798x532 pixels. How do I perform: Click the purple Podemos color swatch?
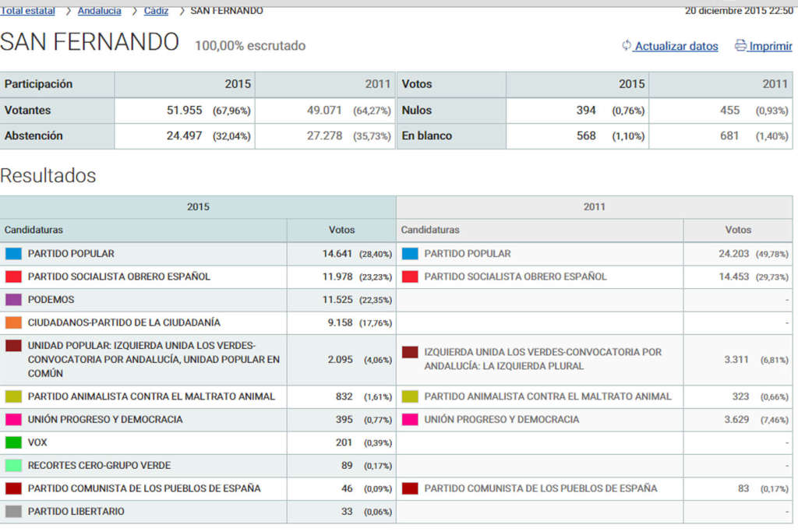(x=13, y=300)
